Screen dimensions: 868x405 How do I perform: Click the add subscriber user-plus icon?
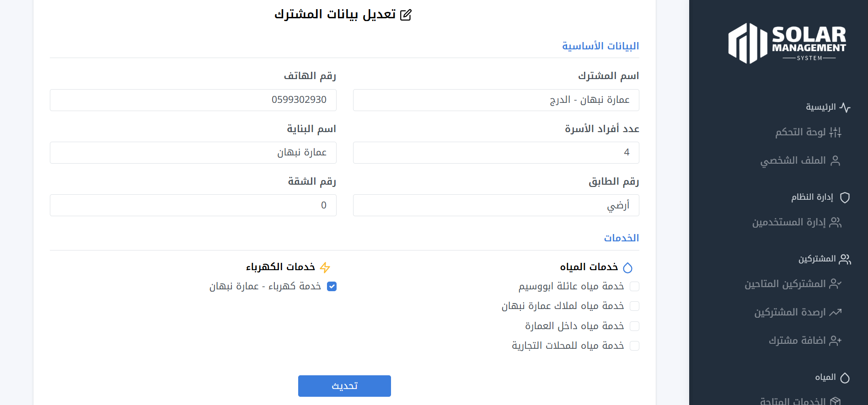835,341
